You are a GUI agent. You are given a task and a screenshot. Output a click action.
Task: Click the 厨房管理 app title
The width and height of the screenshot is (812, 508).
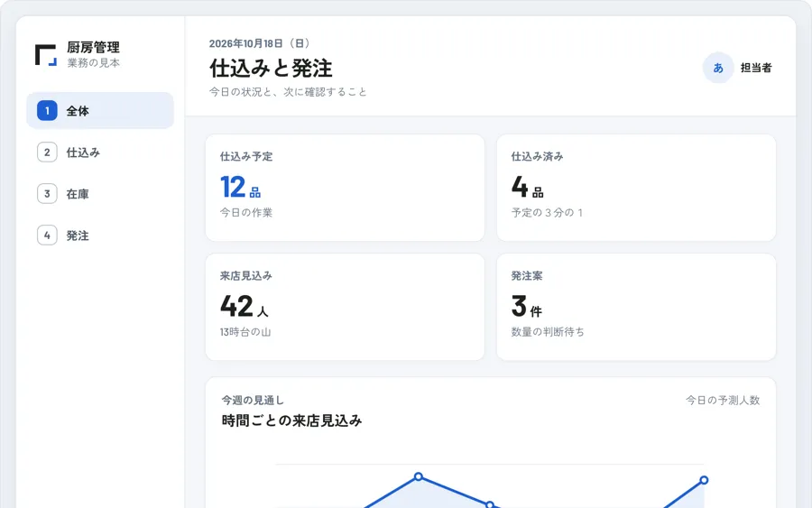click(93, 48)
